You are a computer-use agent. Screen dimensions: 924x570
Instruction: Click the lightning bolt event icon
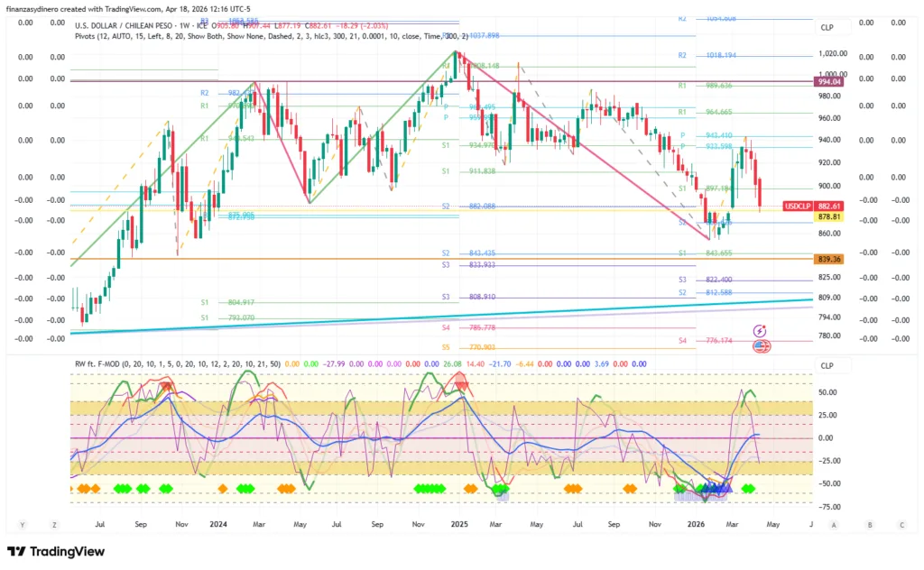click(x=760, y=332)
